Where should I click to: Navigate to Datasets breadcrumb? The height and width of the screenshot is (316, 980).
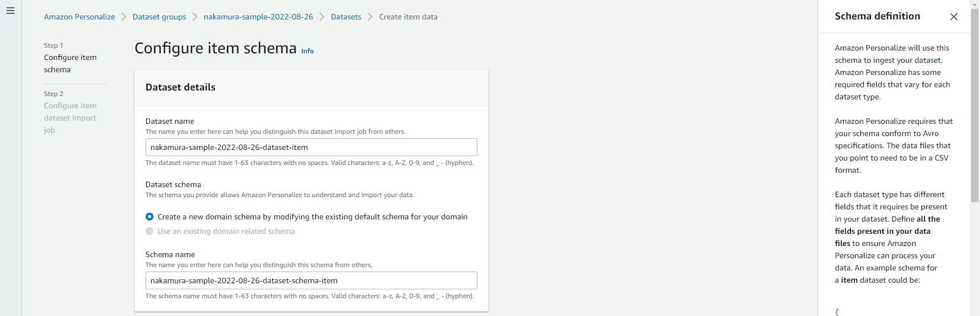click(346, 17)
